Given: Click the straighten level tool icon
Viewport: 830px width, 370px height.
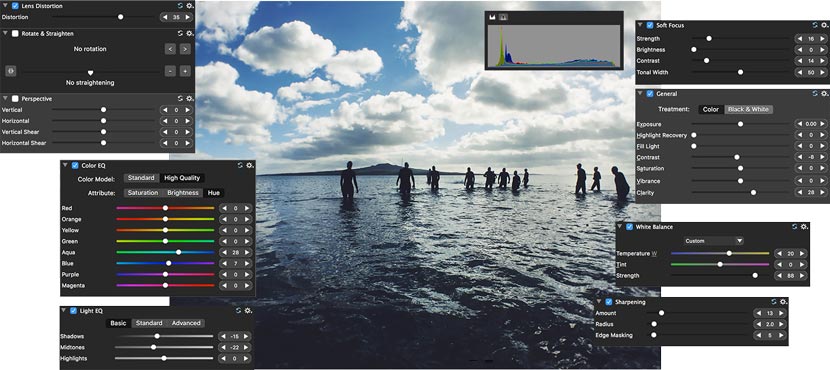Looking at the screenshot, I should (11, 71).
